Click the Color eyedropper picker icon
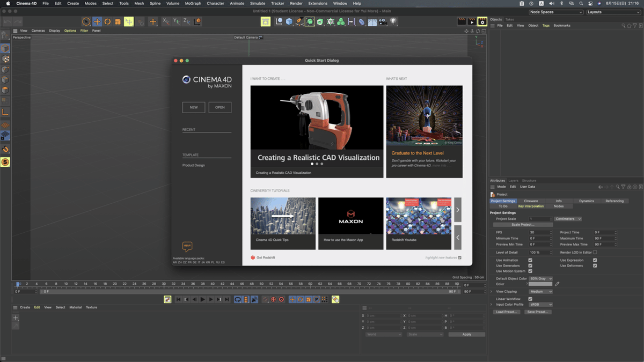This screenshot has width=644, height=362. pyautogui.click(x=557, y=284)
